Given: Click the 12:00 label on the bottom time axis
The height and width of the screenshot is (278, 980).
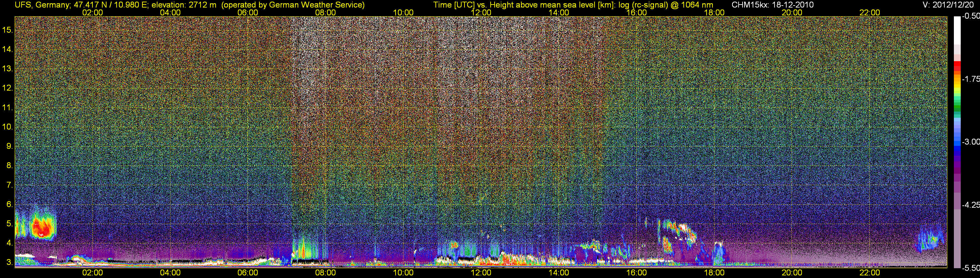Looking at the screenshot, I should [481, 273].
